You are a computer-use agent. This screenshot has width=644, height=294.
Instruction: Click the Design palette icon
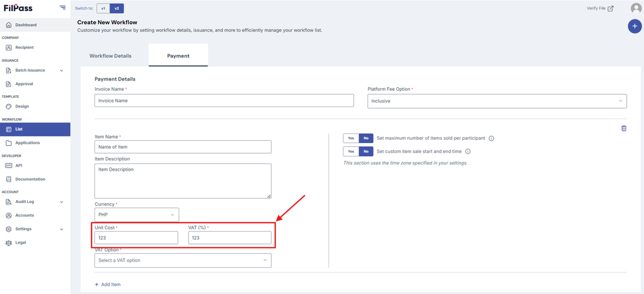pyautogui.click(x=9, y=106)
